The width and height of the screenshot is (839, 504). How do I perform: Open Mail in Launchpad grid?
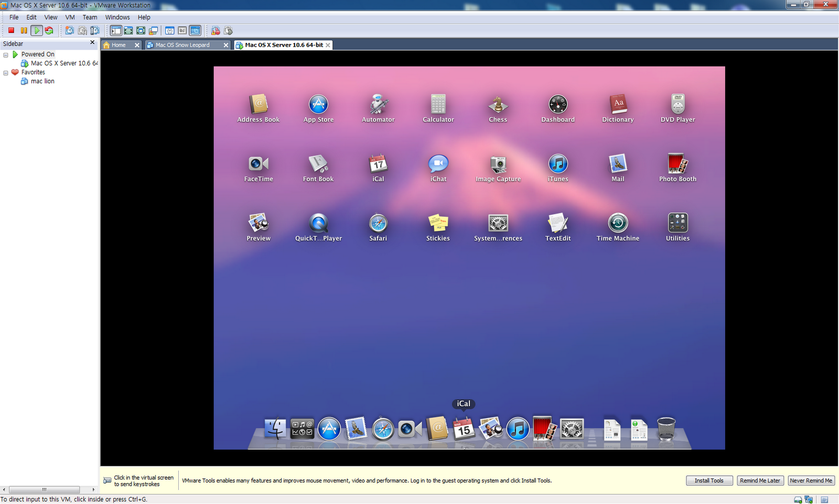point(618,167)
